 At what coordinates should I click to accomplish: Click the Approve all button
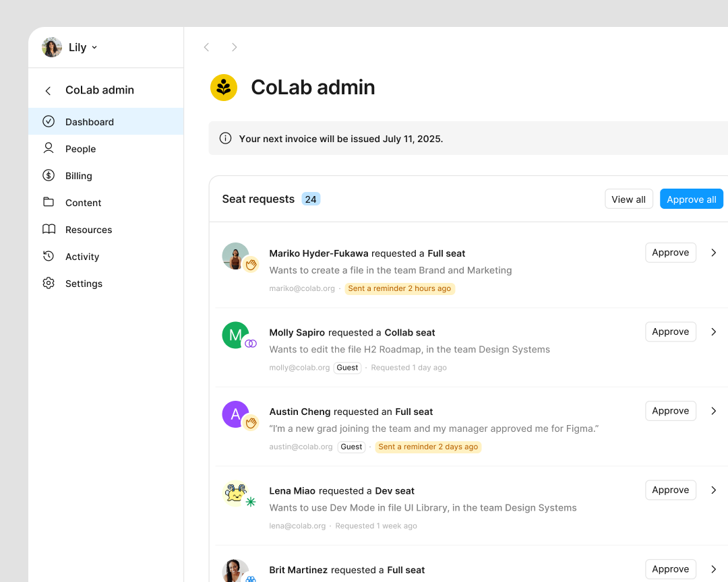pos(692,199)
